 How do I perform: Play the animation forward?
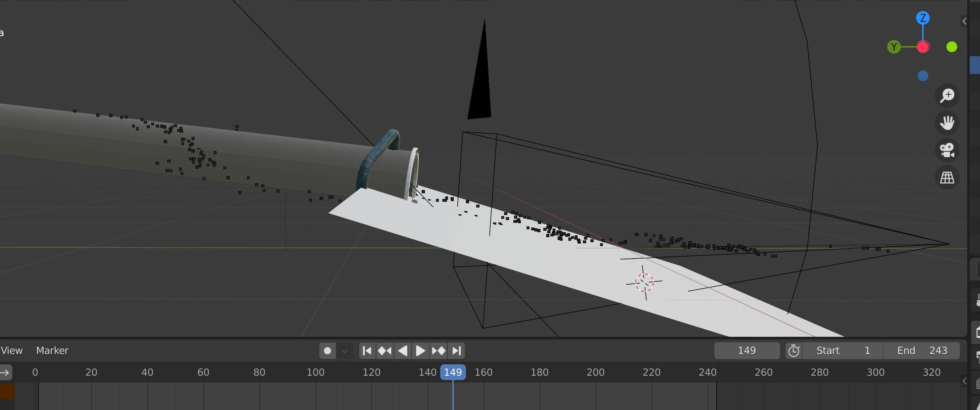(420, 351)
